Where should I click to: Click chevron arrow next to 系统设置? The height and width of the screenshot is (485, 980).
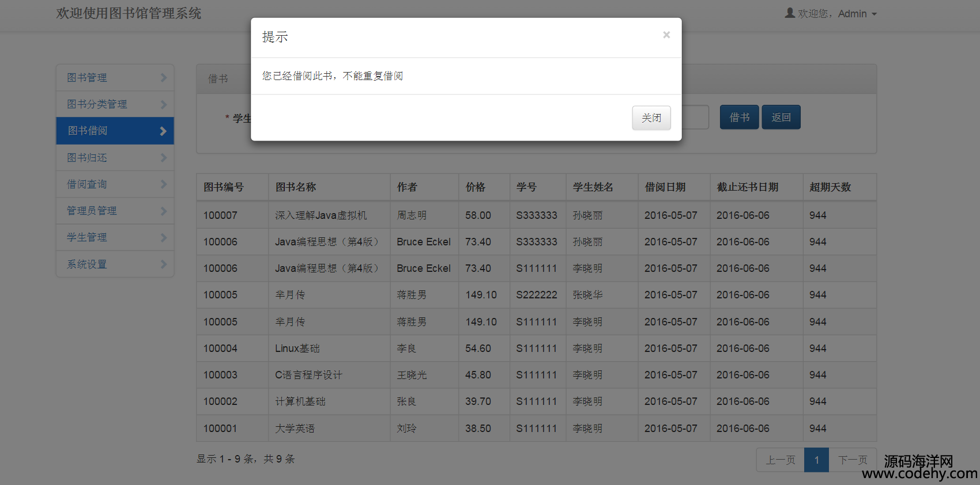click(163, 264)
